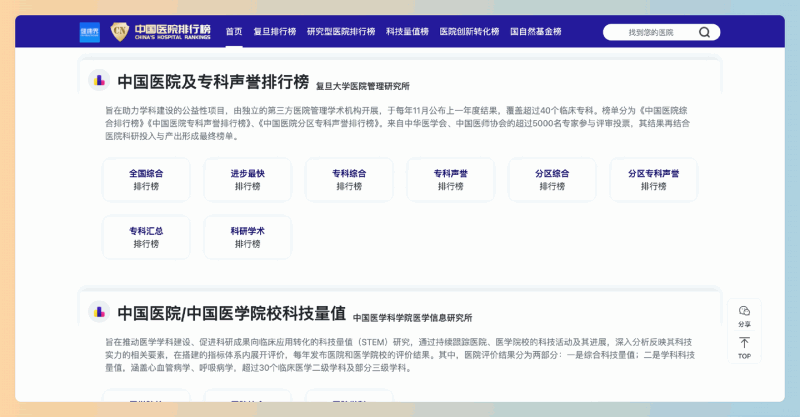Open the 医院创新转化榜 nav item
Viewport: 800px width, 417px height.
[469, 32]
